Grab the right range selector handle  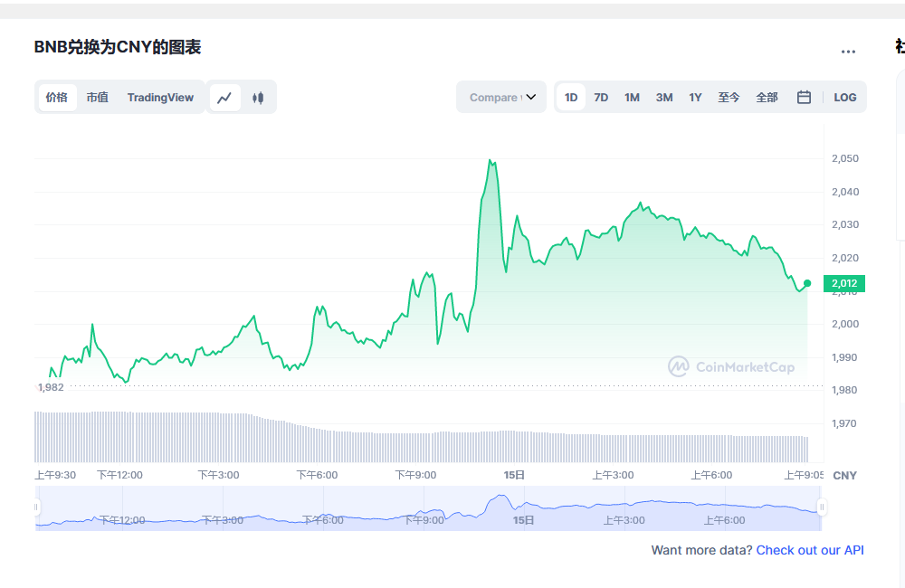pos(822,507)
